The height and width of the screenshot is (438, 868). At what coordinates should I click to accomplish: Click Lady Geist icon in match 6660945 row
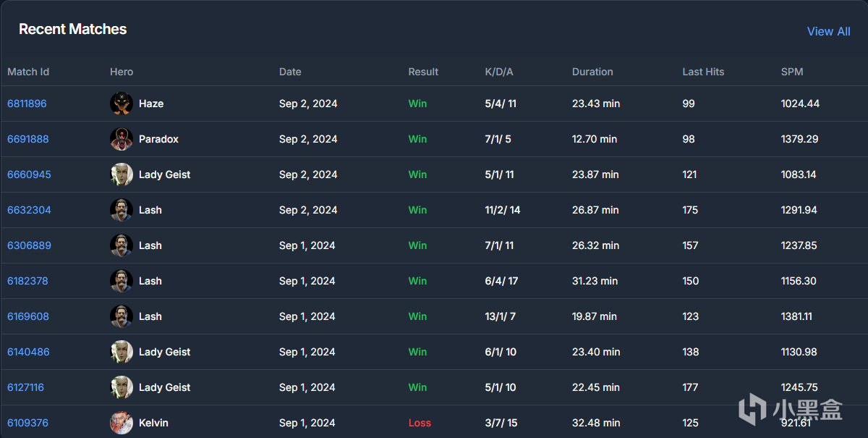click(122, 174)
